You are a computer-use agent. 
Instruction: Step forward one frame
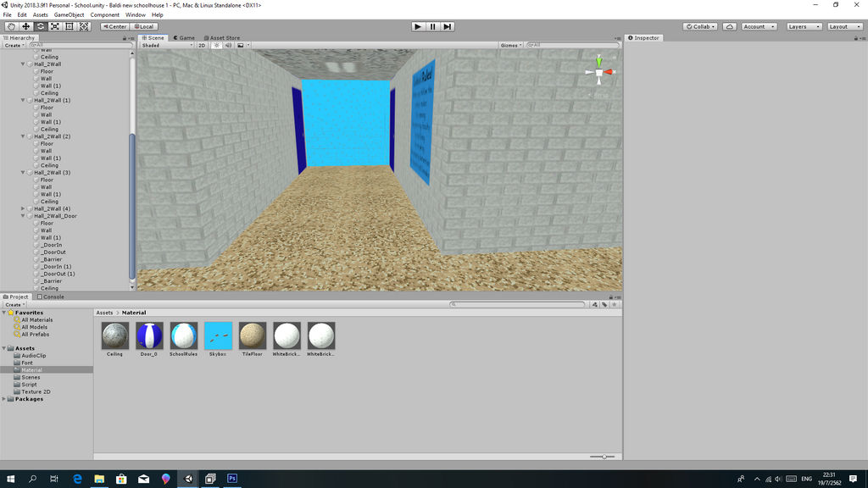click(x=448, y=26)
